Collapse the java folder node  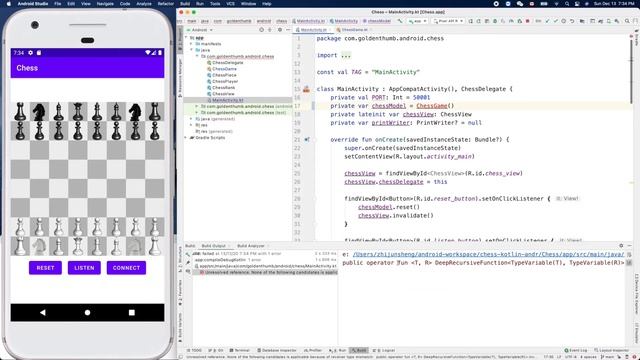tap(191, 50)
